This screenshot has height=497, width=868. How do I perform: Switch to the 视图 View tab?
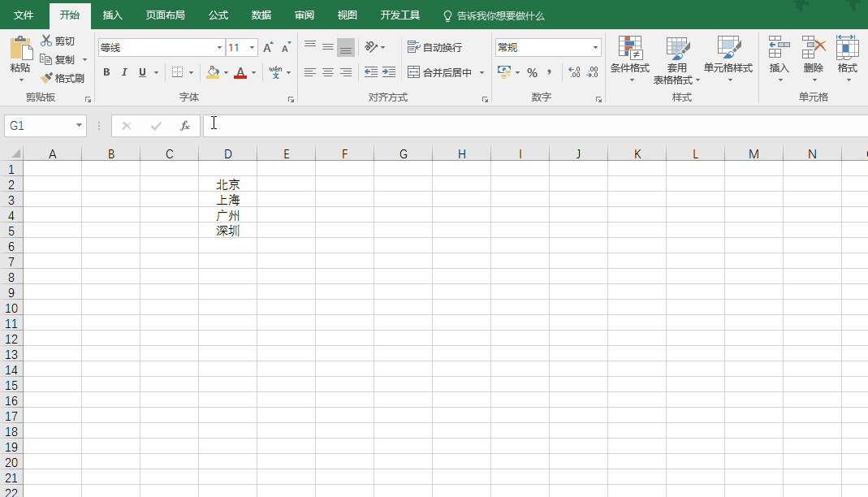pos(347,15)
